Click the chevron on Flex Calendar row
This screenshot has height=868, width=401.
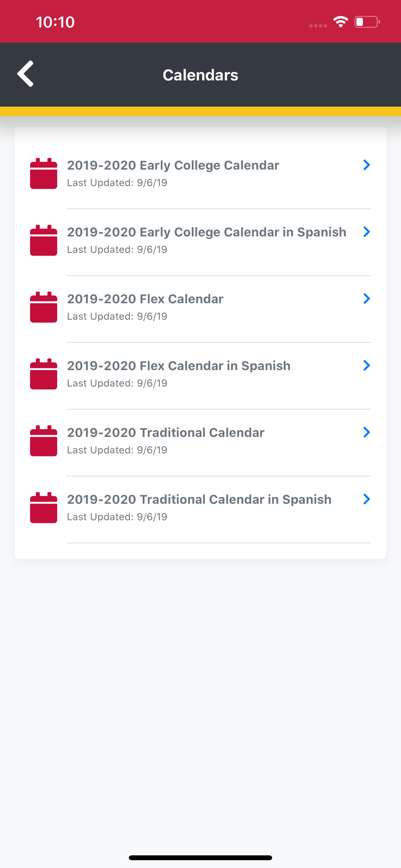367,299
